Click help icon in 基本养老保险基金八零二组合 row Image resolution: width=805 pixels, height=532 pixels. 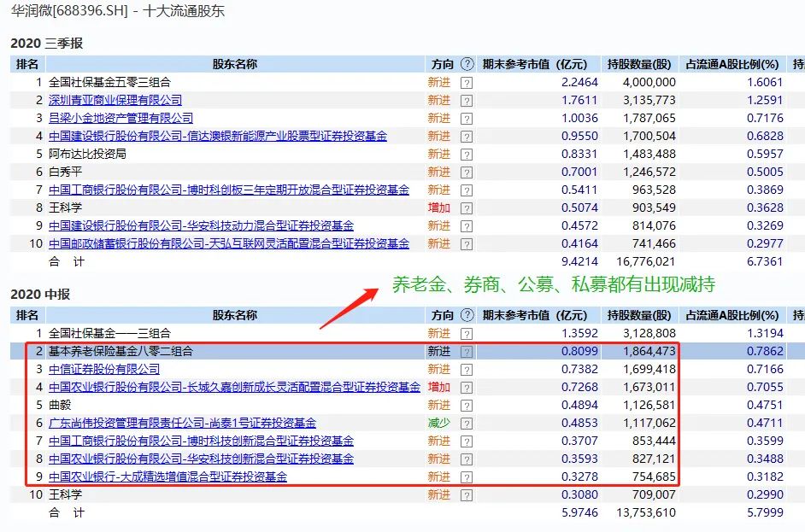tap(466, 352)
